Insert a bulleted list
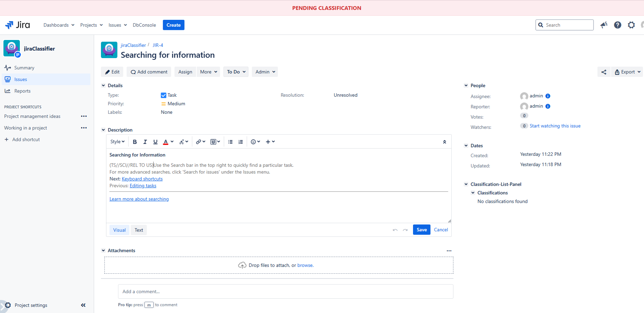This screenshot has height=313, width=644. [x=230, y=142]
